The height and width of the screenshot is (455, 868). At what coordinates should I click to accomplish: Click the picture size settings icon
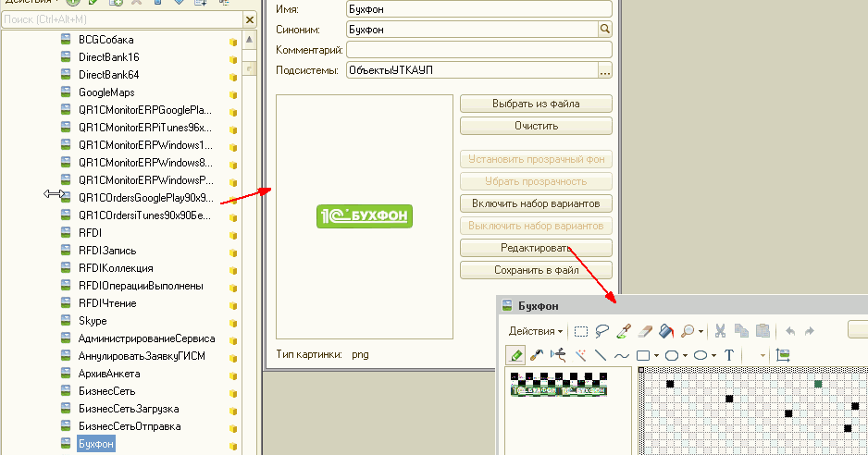tap(783, 355)
